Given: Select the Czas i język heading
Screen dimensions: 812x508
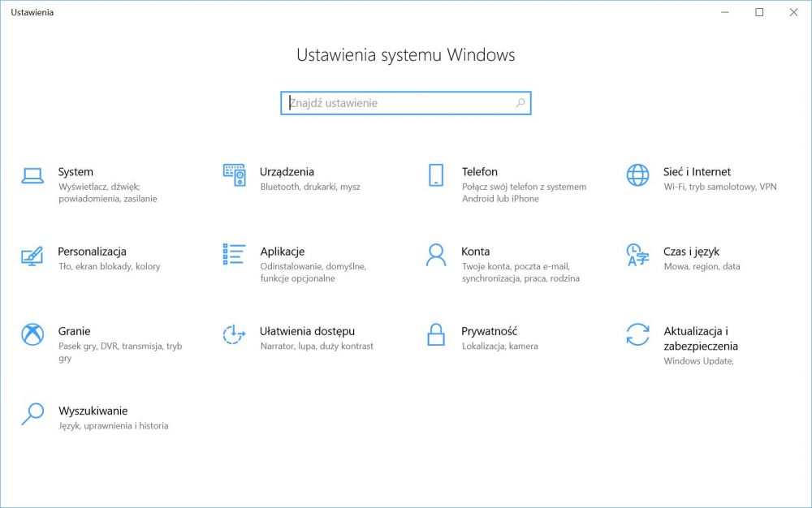Looking at the screenshot, I should [x=691, y=252].
